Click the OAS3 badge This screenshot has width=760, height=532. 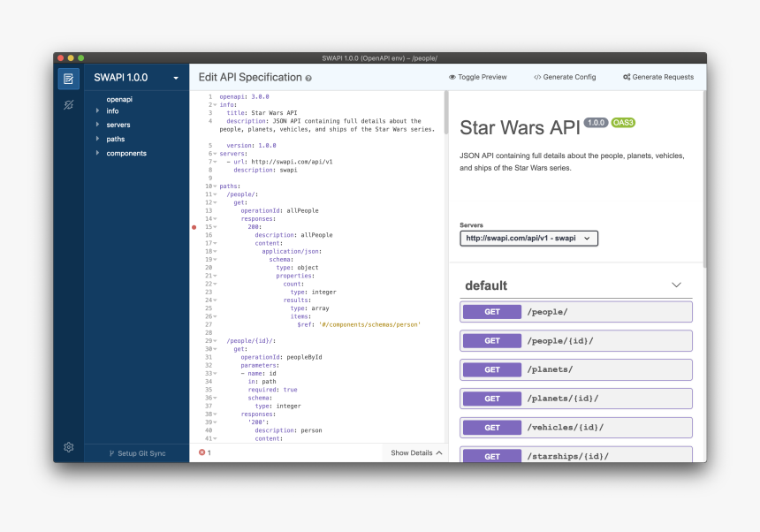(623, 123)
